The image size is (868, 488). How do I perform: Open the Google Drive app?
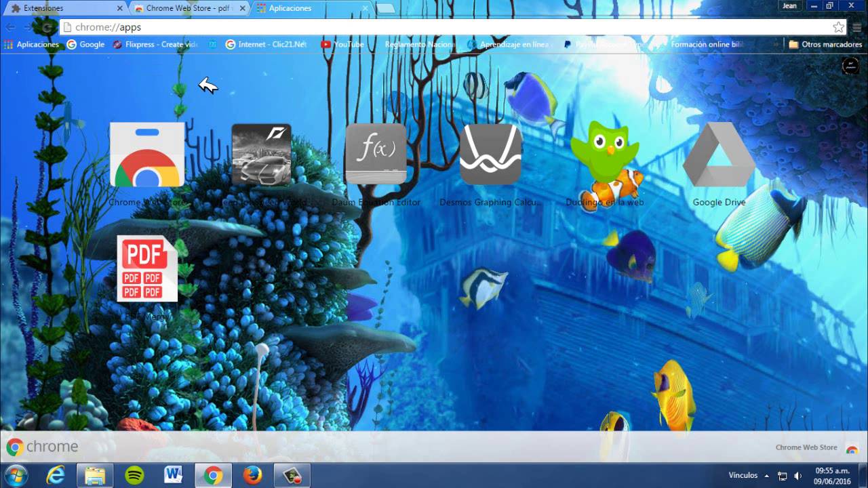[719, 155]
